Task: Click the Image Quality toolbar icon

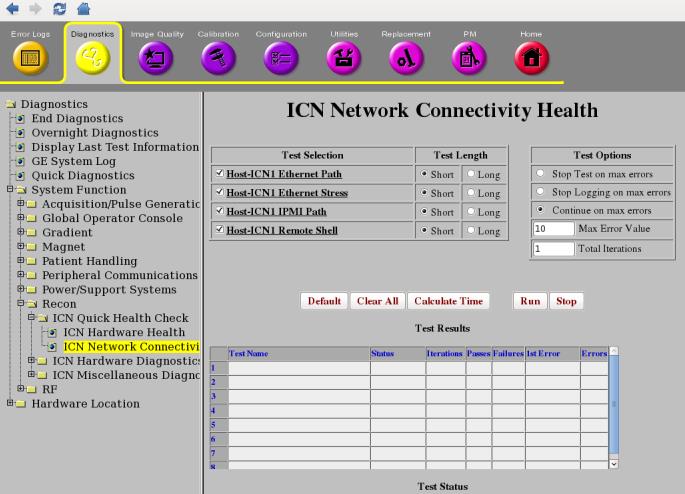Action: tap(158, 59)
